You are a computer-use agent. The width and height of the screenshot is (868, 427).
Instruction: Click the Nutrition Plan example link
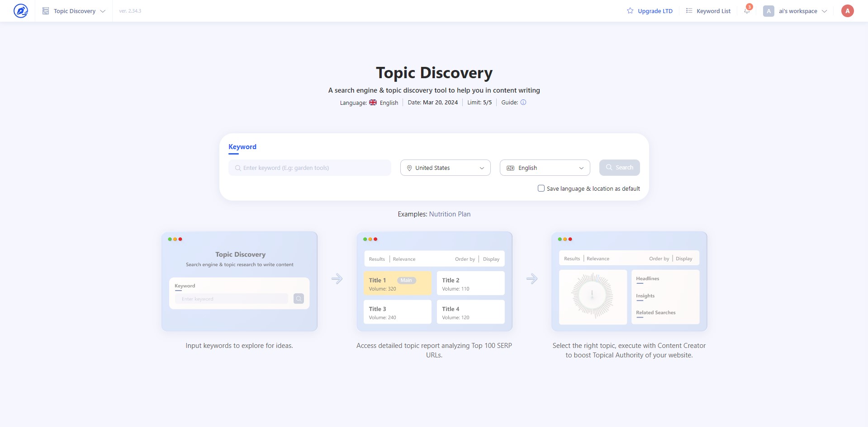point(450,214)
